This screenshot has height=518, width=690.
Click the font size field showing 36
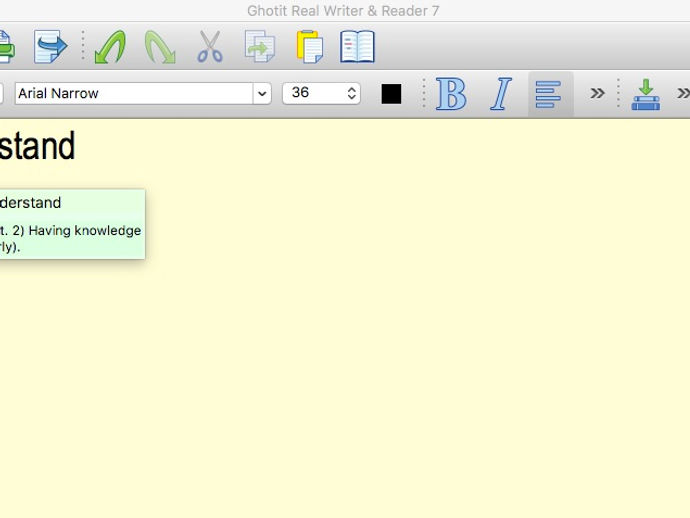[321, 93]
